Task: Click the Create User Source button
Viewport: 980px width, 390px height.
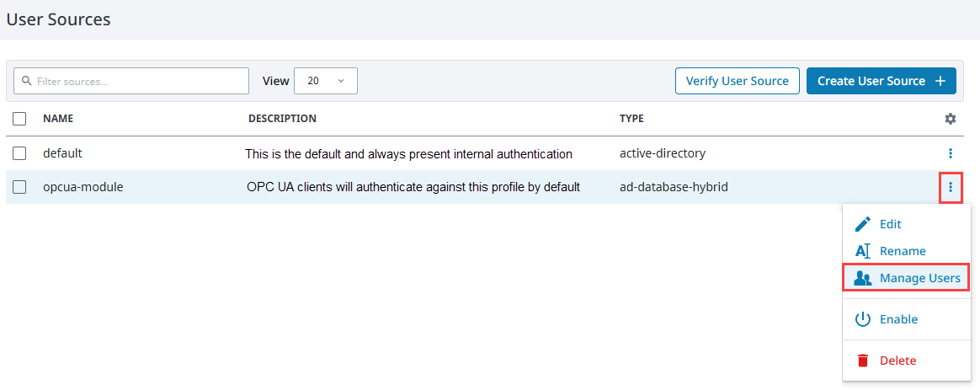Action: 881,81
